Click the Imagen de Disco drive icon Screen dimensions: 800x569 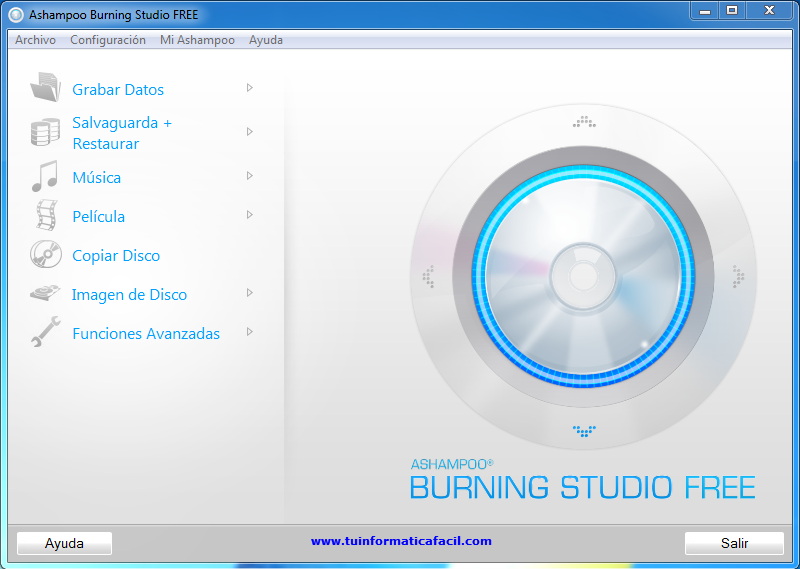tap(45, 293)
